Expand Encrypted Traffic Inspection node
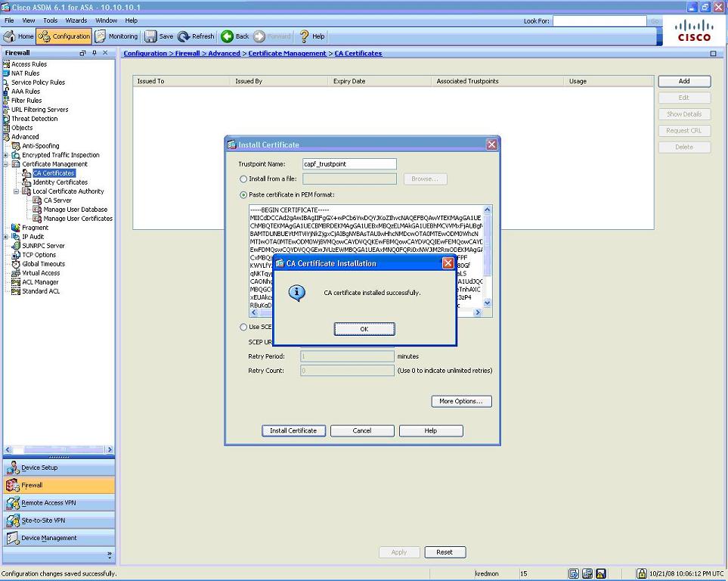728x581 pixels. [5, 155]
